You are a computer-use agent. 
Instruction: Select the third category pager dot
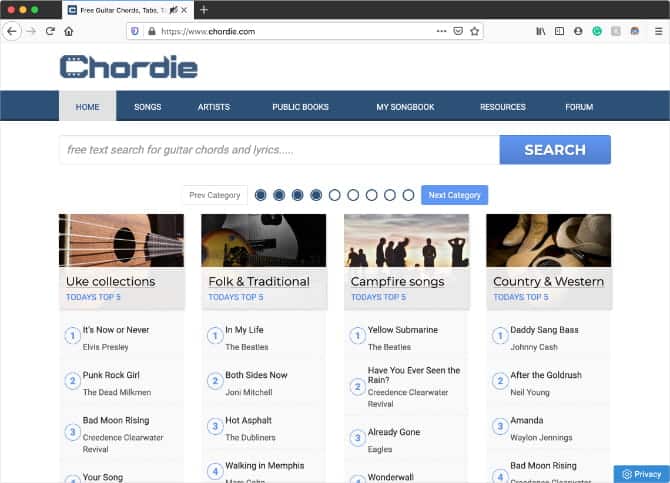coord(297,195)
